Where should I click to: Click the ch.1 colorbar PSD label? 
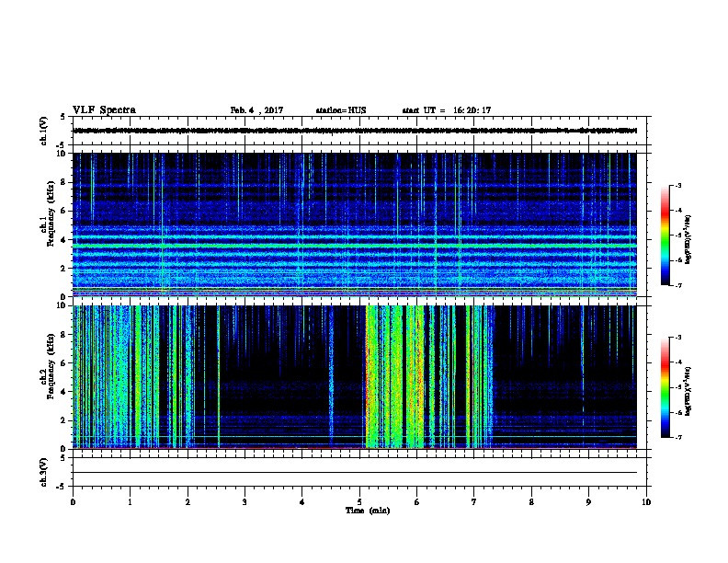pyautogui.click(x=688, y=239)
